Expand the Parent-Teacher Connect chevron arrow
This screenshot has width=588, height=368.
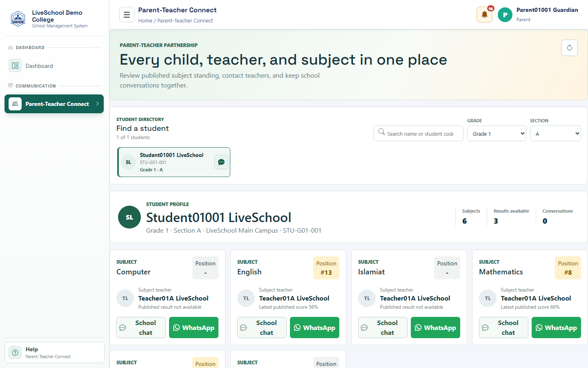coord(97,104)
